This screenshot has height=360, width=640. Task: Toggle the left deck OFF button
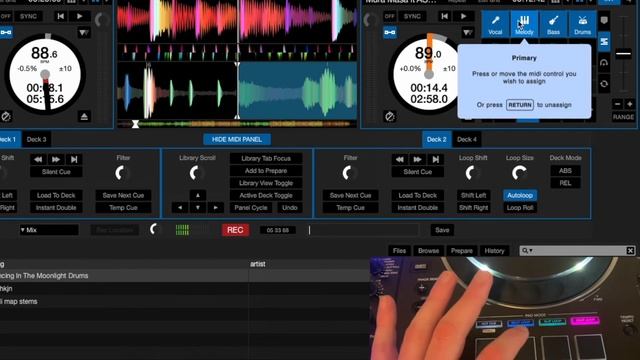(x=6, y=16)
